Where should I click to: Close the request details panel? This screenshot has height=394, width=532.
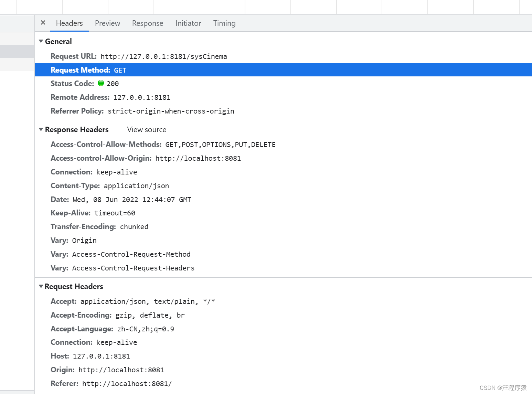click(43, 23)
